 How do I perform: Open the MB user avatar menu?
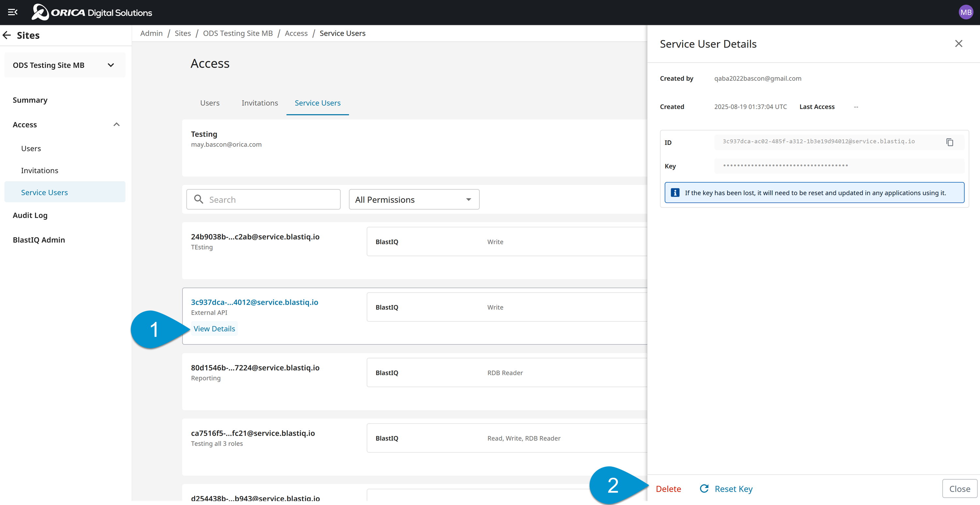pos(966,12)
